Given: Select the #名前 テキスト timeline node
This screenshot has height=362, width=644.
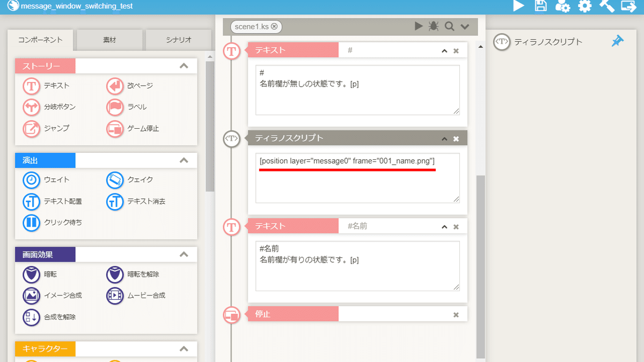Looking at the screenshot, I should point(231,227).
